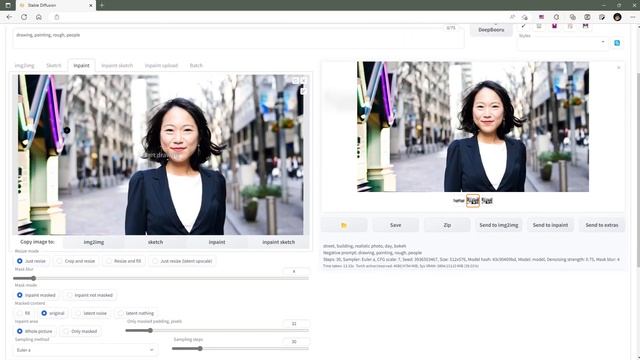640x360 pixels.
Task: Click the read last generation parameters arrow icon
Action: 524,26
